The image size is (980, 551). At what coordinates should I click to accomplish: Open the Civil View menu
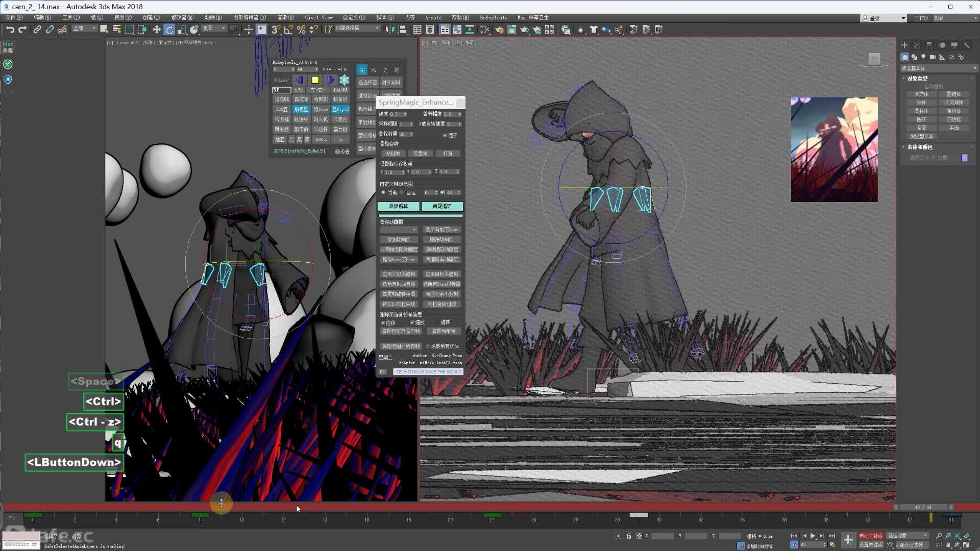(x=318, y=17)
